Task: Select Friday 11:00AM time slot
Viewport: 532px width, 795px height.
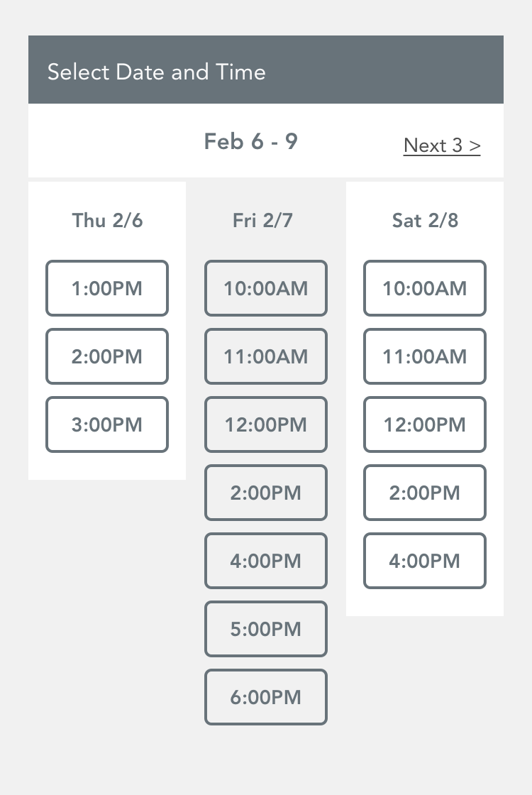Action: 266,356
